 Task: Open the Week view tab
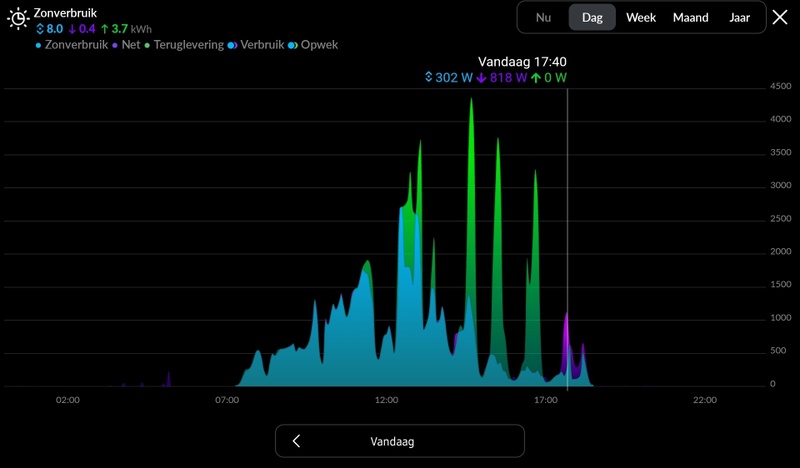point(641,17)
